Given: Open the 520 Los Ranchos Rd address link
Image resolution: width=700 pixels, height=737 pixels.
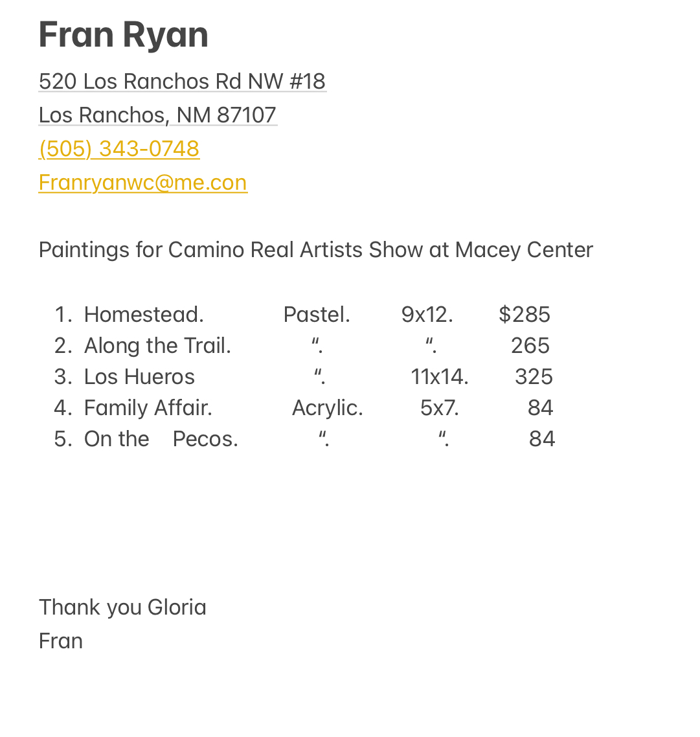Looking at the screenshot, I should pos(182,82).
